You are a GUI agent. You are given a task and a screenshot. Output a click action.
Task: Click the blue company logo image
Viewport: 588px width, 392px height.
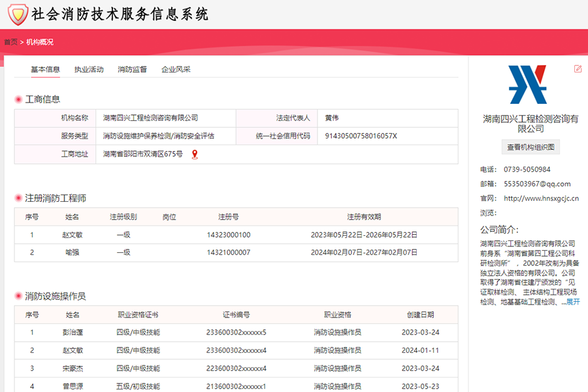click(527, 85)
